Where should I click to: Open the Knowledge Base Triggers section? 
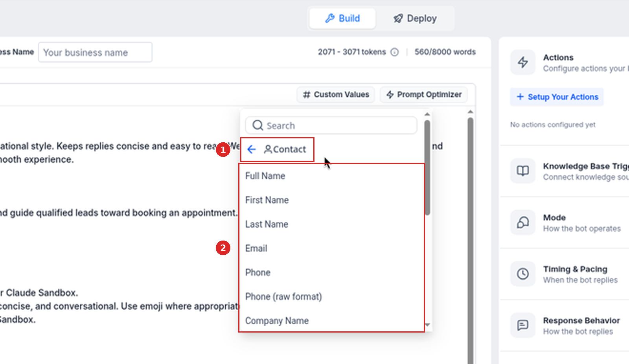(565, 171)
